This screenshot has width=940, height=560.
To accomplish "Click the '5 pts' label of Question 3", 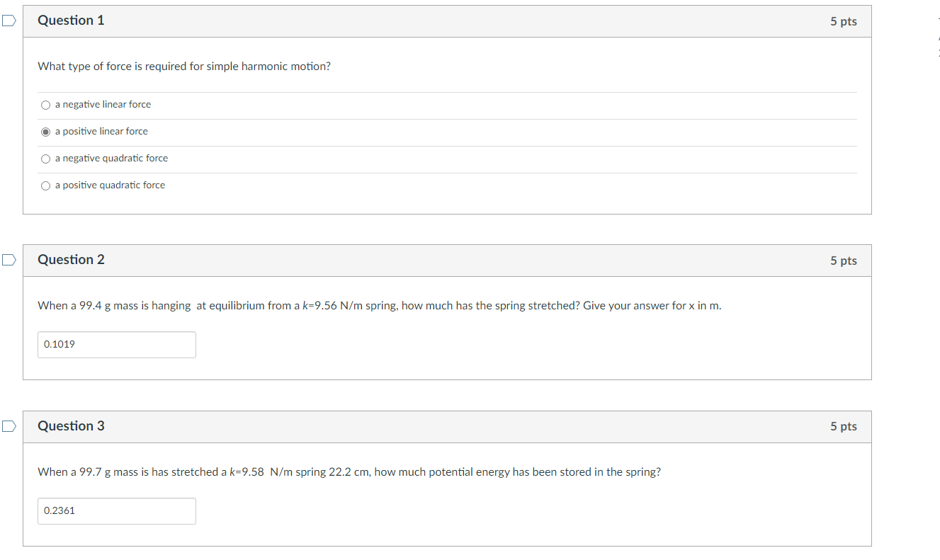I will click(844, 426).
